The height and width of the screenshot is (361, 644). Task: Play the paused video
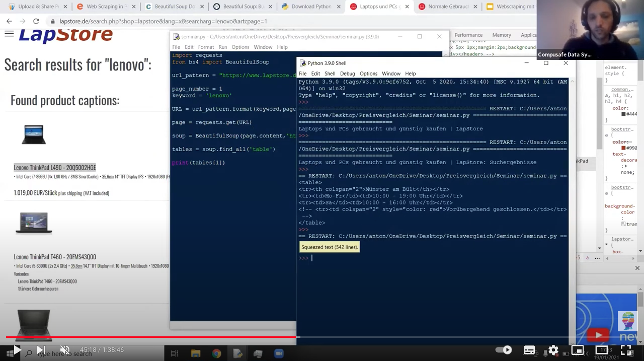[17, 350]
